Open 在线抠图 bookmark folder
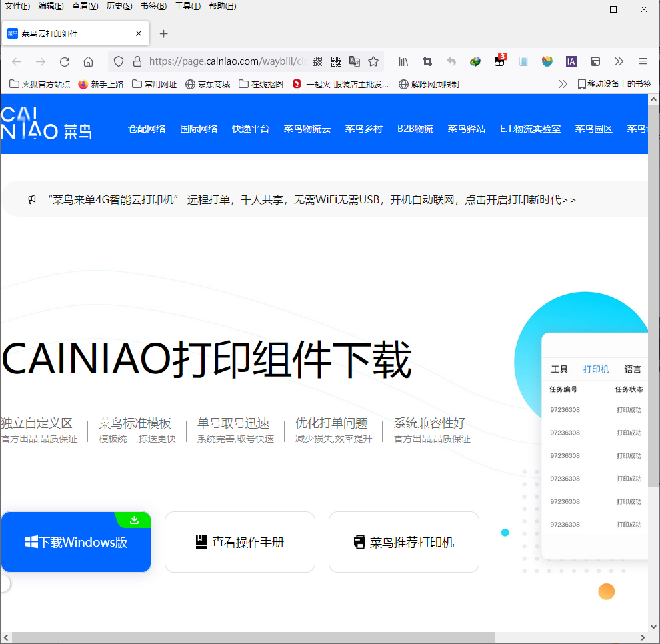660x644 pixels. pos(261,84)
